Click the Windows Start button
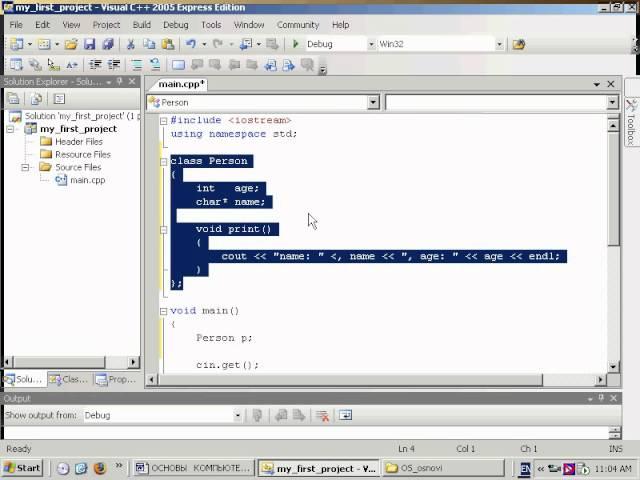Image resolution: width=640 pixels, height=480 pixels. [22, 468]
